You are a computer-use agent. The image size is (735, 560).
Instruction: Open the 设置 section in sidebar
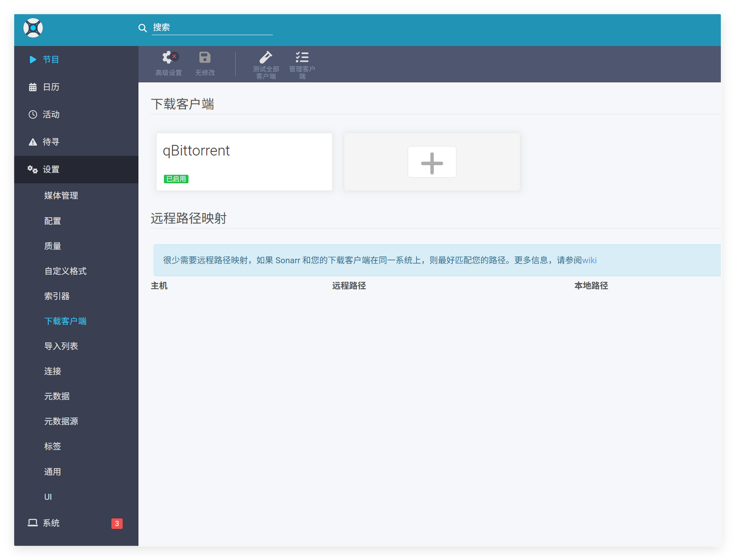(51, 169)
